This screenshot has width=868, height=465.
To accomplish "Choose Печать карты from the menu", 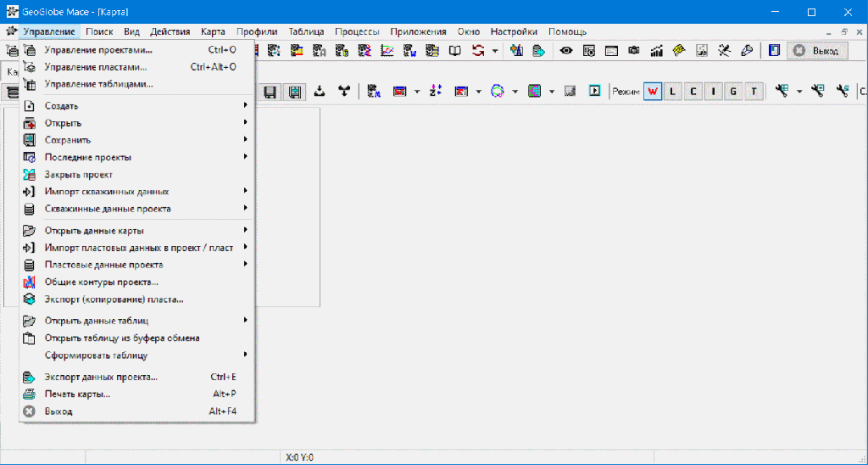I will pyautogui.click(x=77, y=395).
